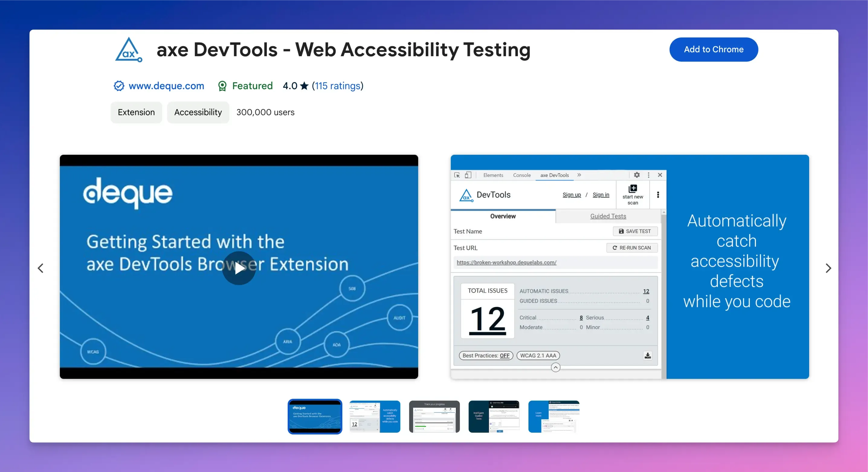868x472 pixels.
Task: Click the Sign up link
Action: pos(572,194)
